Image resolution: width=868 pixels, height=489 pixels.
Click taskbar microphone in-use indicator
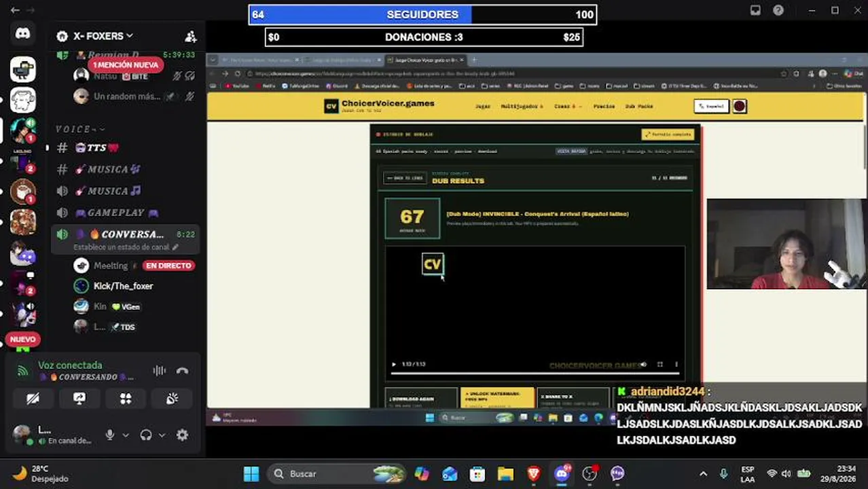point(724,473)
